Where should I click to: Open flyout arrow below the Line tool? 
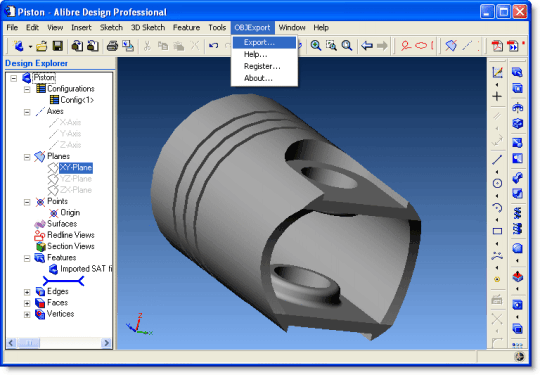click(x=497, y=172)
